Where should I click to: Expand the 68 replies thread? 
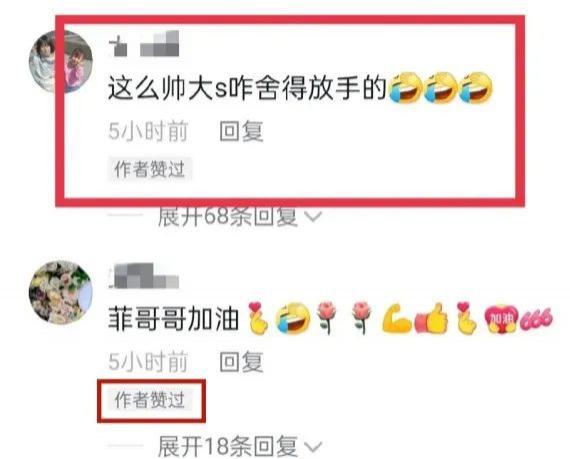pos(228,217)
